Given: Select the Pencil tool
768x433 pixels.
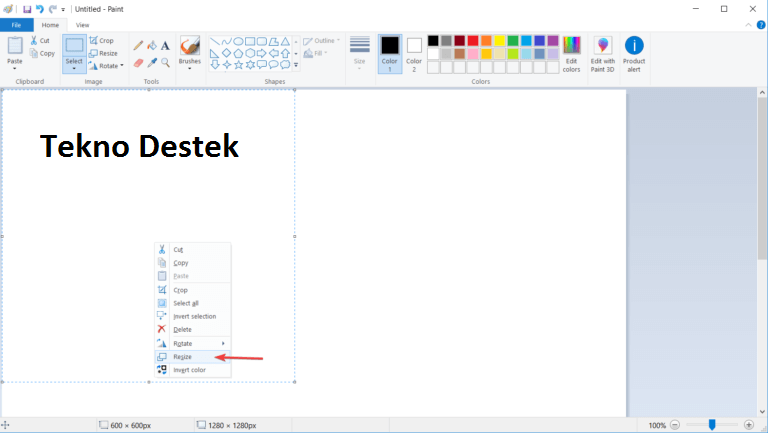Looking at the screenshot, I should 139,46.
